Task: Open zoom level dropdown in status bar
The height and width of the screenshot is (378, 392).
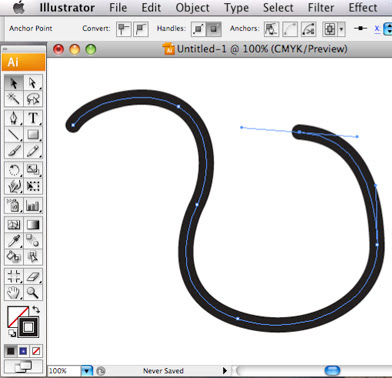Action: 87,371
